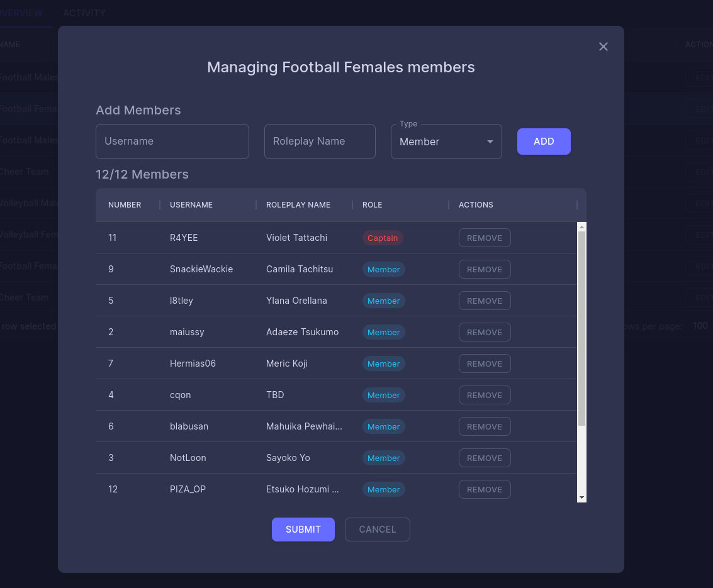Sort by the USERNAME column header
This screenshot has width=713, height=588.
point(191,205)
